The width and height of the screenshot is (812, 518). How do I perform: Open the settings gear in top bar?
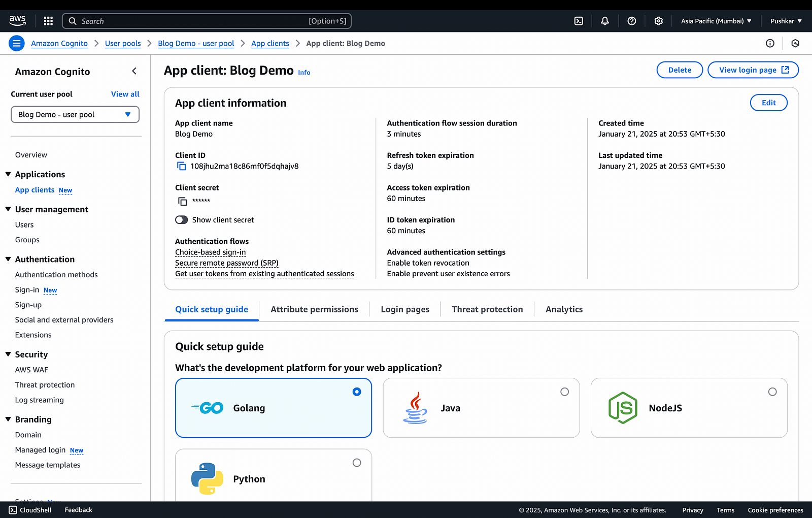click(x=659, y=21)
